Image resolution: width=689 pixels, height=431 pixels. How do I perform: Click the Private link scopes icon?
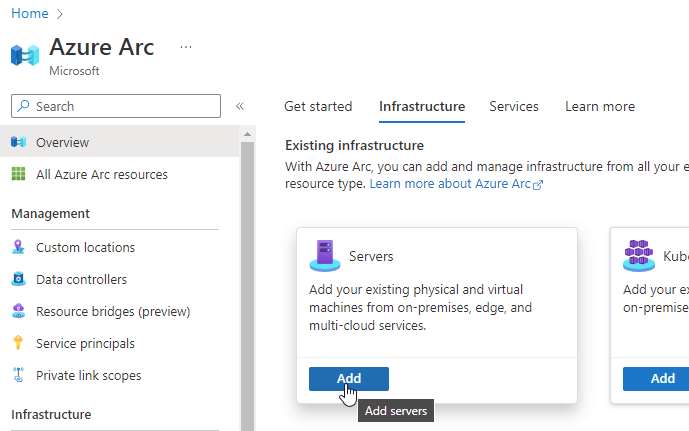(x=18, y=375)
